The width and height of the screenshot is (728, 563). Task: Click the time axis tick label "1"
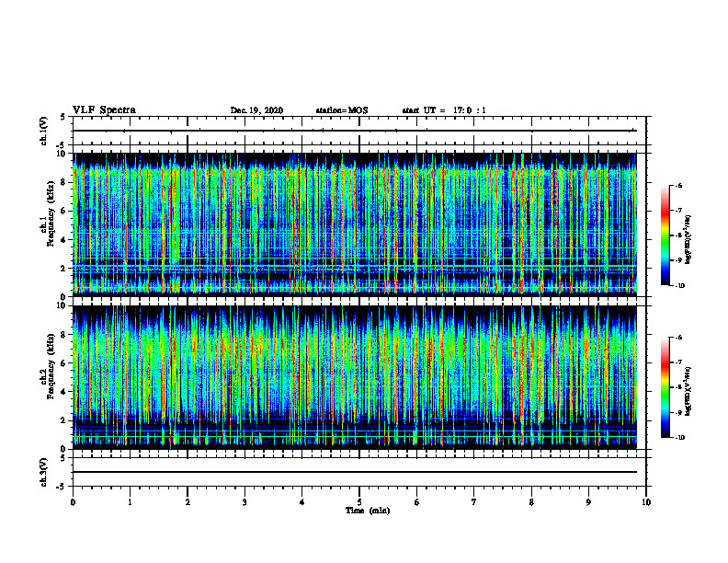tap(130, 502)
